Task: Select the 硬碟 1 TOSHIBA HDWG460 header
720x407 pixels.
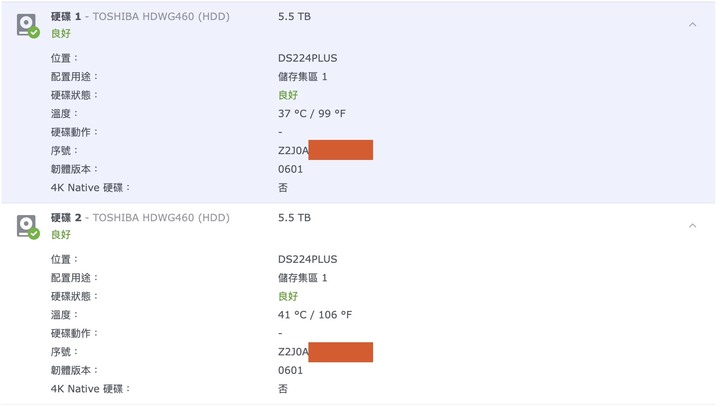Action: 140,17
